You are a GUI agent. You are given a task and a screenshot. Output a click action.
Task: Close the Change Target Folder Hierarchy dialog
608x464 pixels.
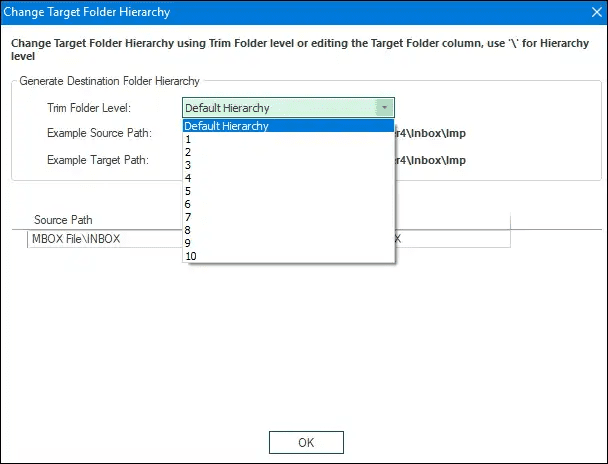coord(597,12)
